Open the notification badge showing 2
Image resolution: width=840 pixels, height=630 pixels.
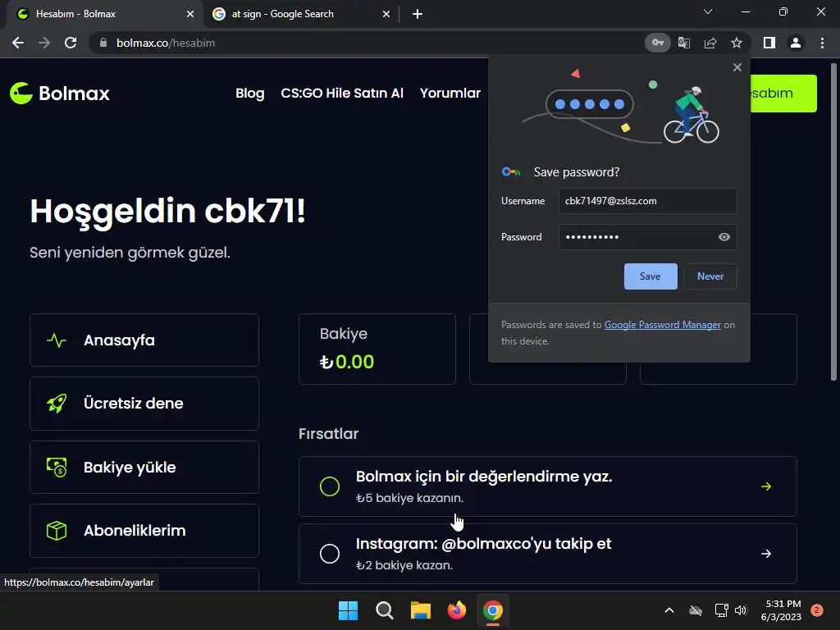[x=817, y=610]
